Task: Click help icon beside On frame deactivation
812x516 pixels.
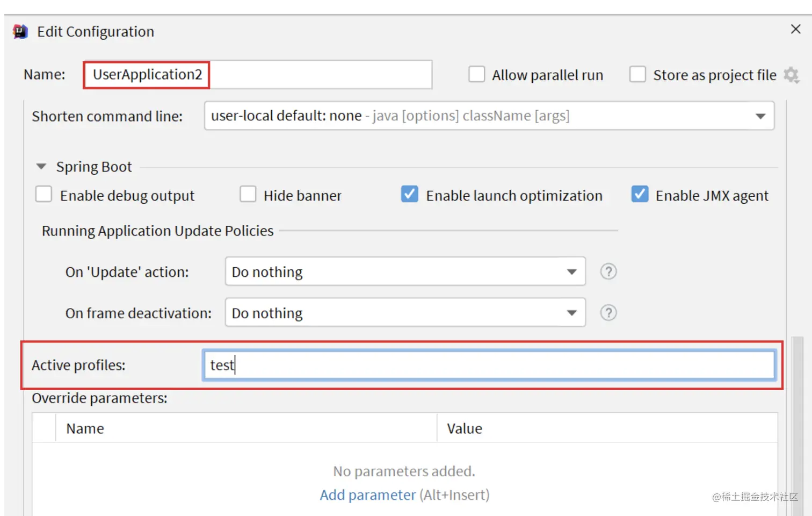Action: click(x=608, y=313)
